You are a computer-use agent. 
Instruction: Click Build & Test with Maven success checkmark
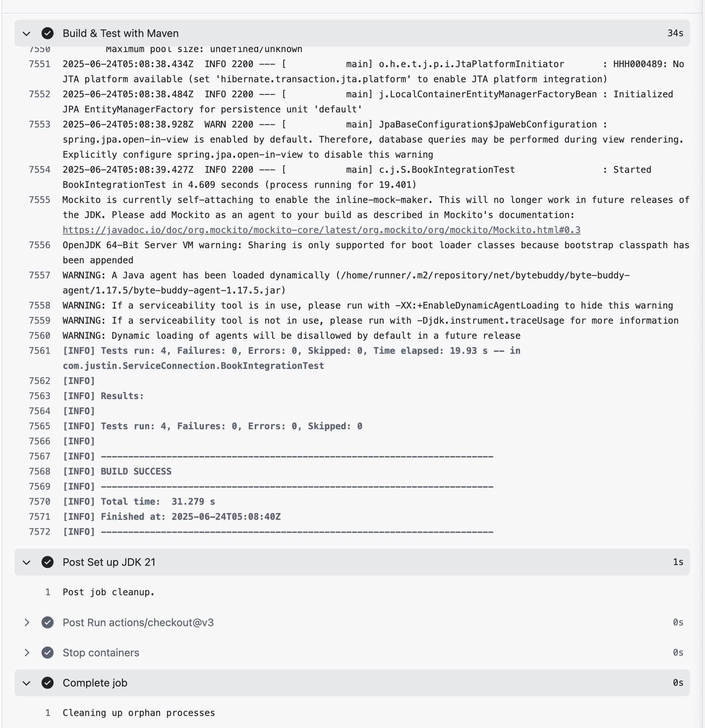coord(48,34)
